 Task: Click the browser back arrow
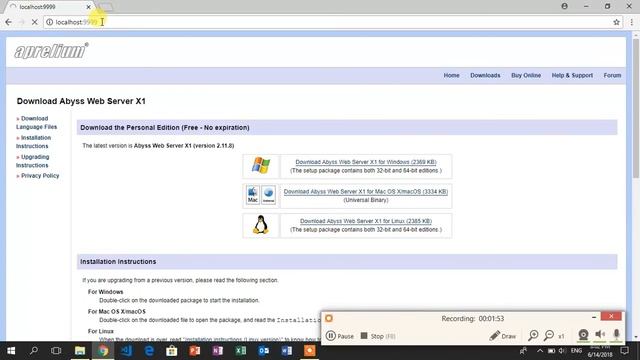pos(9,22)
